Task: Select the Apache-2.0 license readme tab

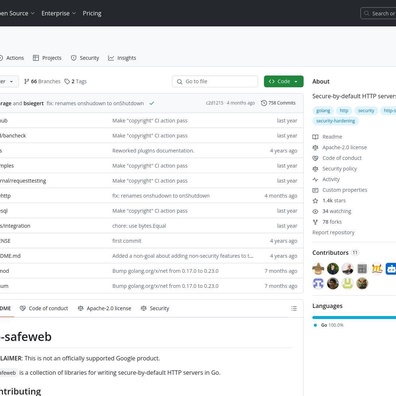Action: click(104, 308)
